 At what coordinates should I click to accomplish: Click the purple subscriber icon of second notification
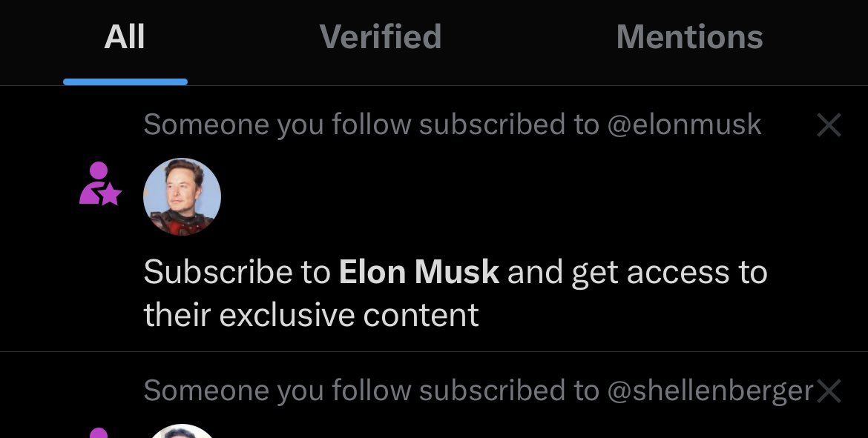click(99, 433)
